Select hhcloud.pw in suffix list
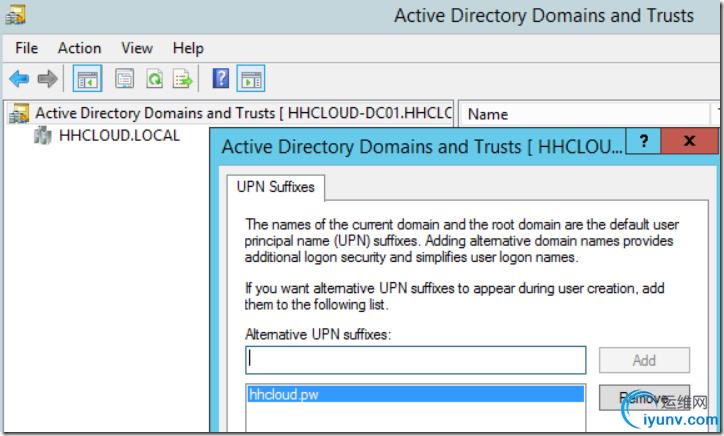724x436 pixels. tap(416, 394)
